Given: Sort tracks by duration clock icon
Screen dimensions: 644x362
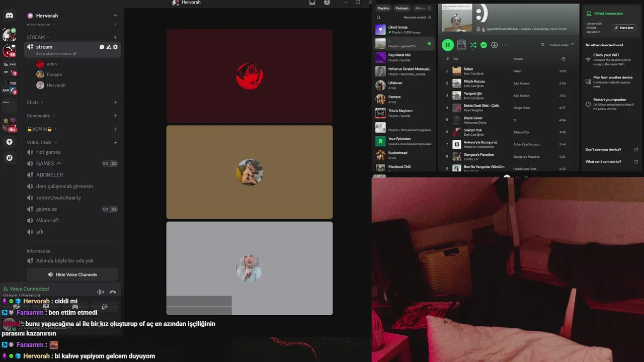Looking at the screenshot, I should [563, 59].
